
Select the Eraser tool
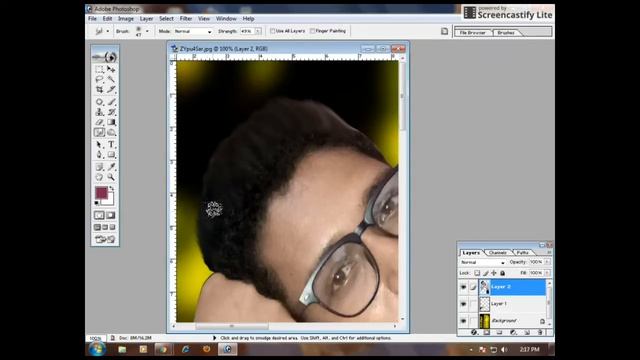click(99, 122)
